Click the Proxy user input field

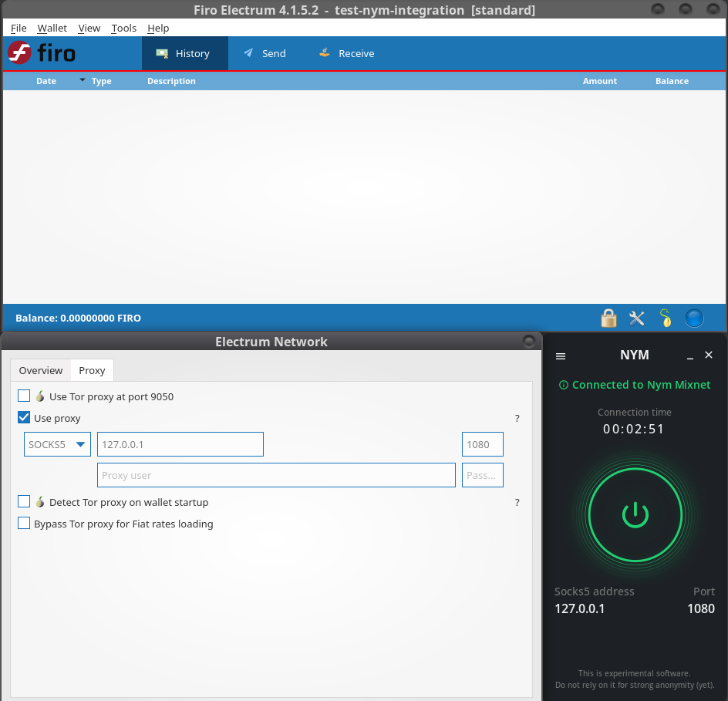[276, 475]
